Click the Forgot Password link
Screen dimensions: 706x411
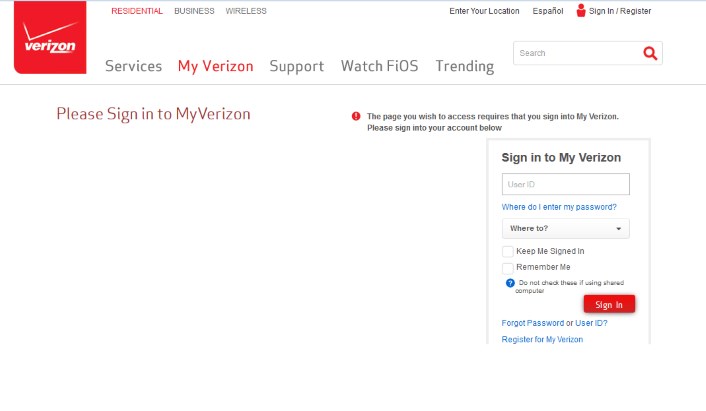(x=533, y=323)
